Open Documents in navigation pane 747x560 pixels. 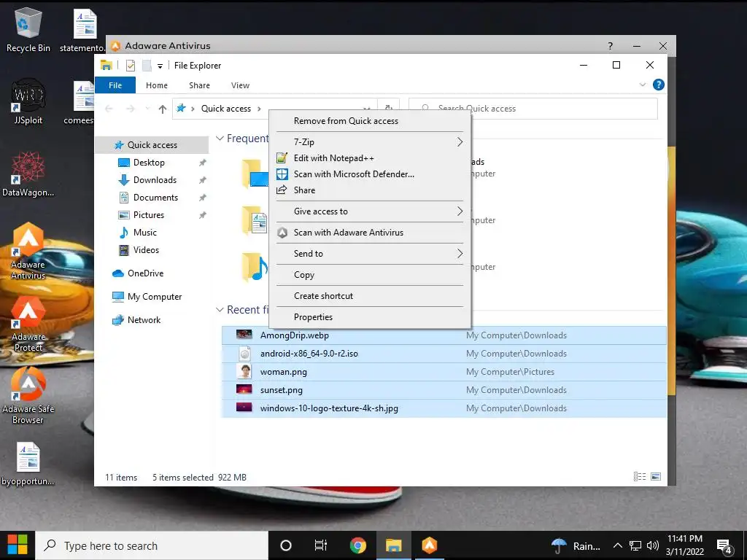coord(155,198)
